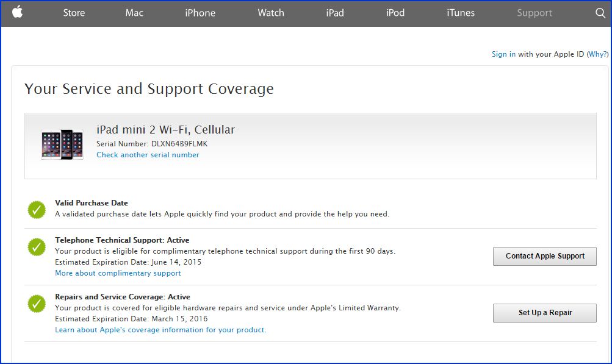Select the Support navigation item
This screenshot has width=612, height=364.
point(535,13)
